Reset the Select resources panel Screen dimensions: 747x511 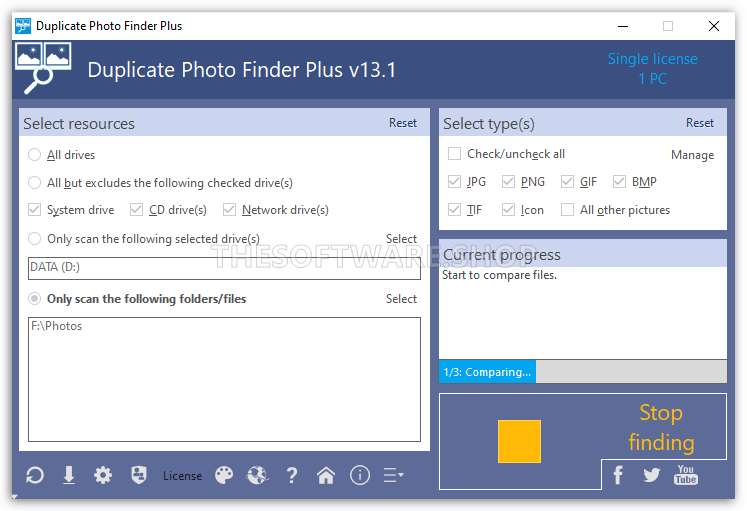403,123
